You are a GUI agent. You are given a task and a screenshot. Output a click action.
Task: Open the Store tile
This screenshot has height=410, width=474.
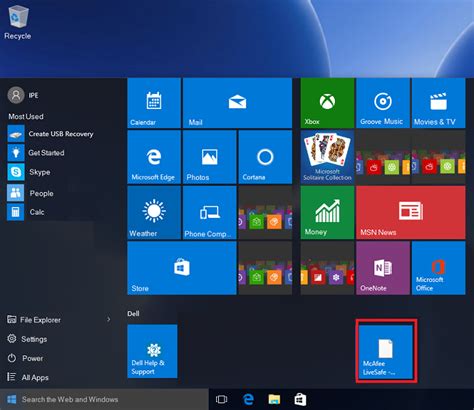(x=182, y=268)
